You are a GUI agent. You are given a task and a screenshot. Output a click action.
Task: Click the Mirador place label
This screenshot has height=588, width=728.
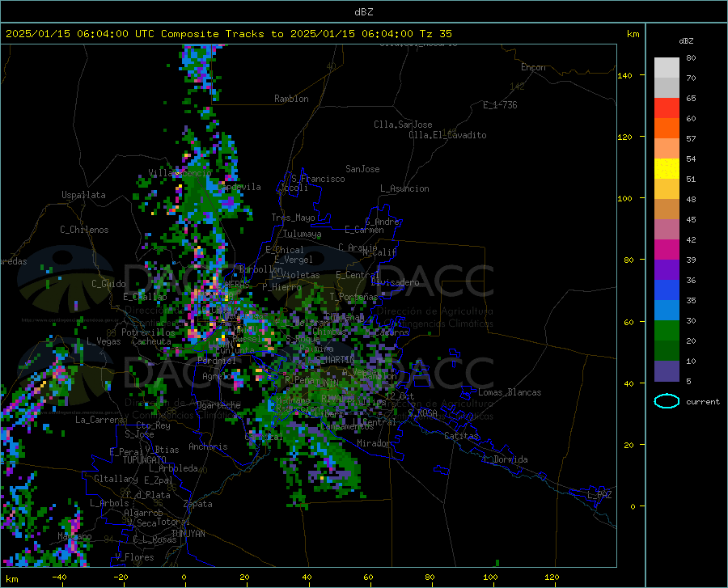tap(373, 443)
